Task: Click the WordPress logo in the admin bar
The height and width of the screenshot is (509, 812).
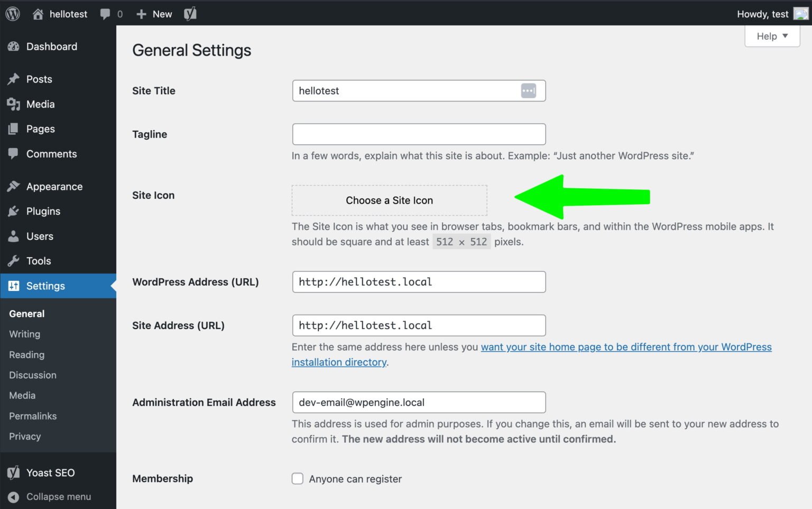Action: (12, 13)
